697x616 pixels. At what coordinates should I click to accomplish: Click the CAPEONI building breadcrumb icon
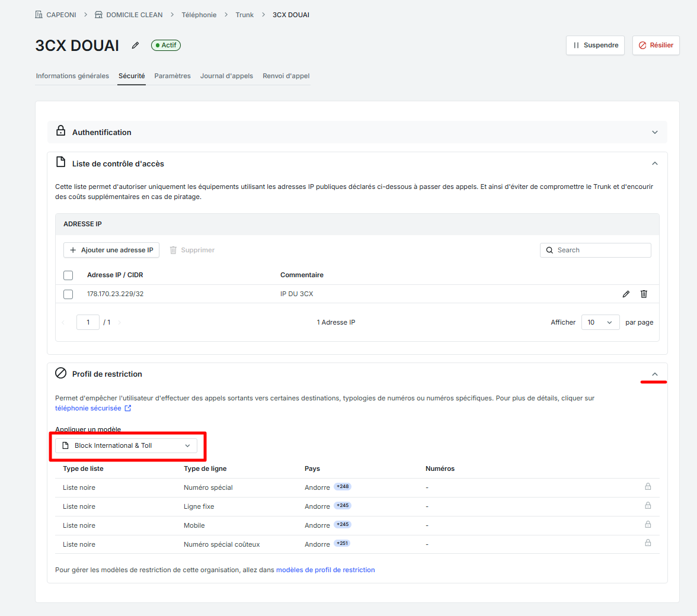[39, 15]
